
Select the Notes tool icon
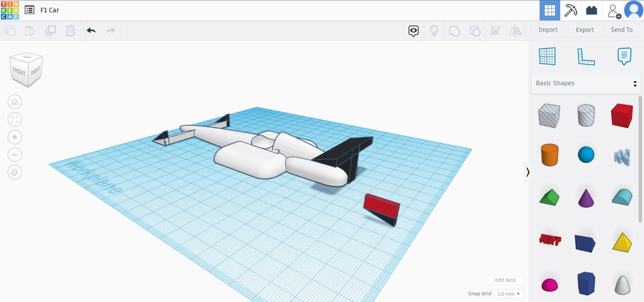tap(624, 56)
